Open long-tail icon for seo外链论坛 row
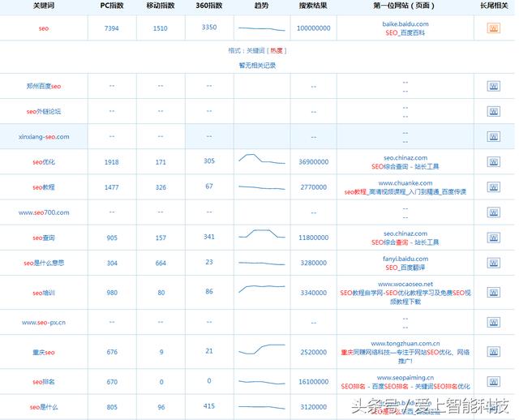 [494, 112]
